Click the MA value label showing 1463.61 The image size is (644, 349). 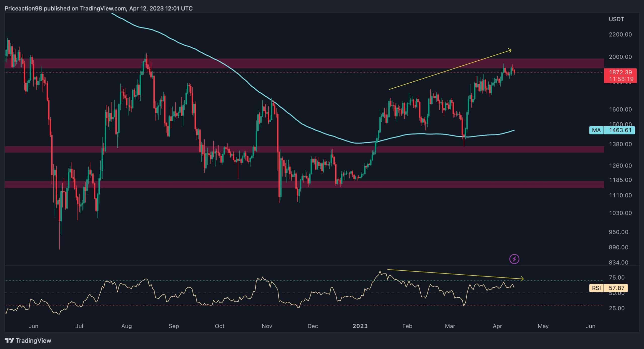point(619,130)
